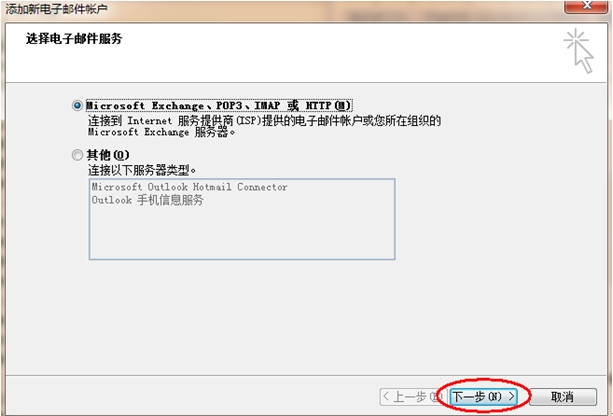
Task: Click the 'Microsoft Exchange、POP3、IMAP 或 HTTP' option label
Action: (219, 106)
